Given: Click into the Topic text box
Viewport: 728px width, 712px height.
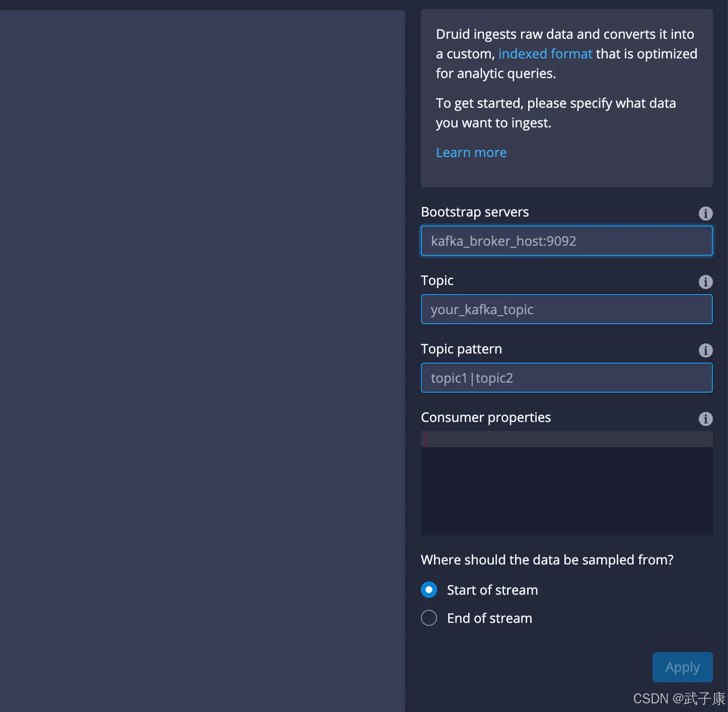Looking at the screenshot, I should tap(566, 310).
